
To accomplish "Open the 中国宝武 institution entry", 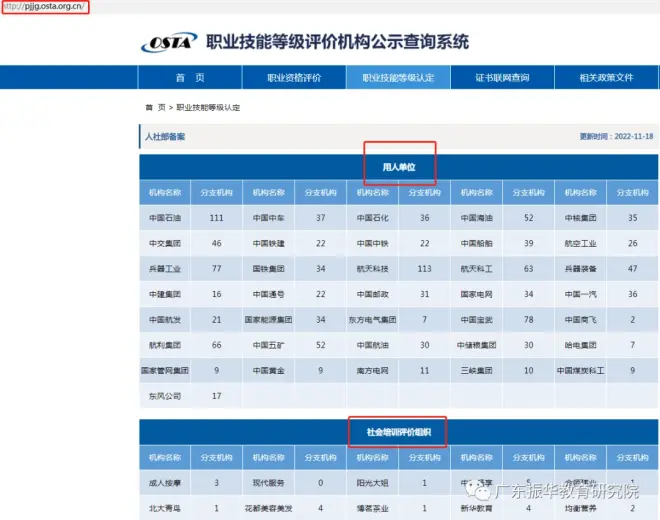I will [476, 320].
